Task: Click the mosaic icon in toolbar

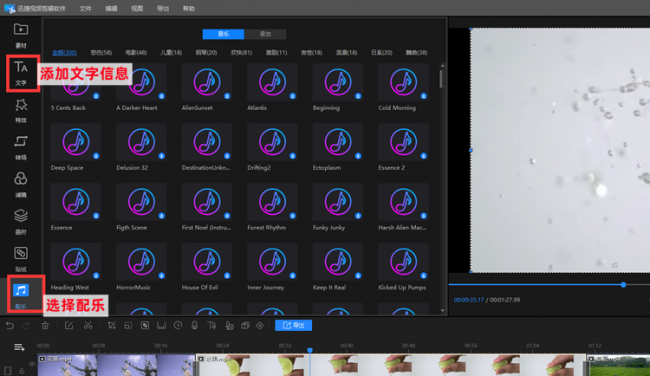Action: (145, 326)
